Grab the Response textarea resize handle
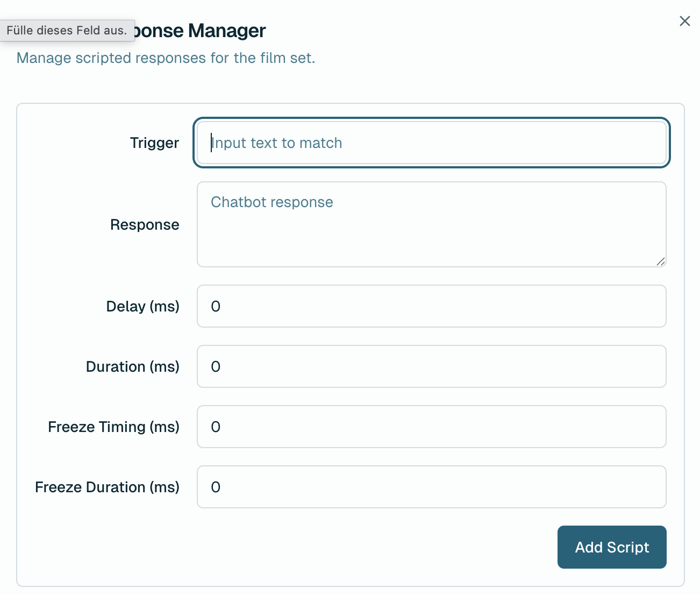Viewport: 700px width, 595px height. coord(661,261)
